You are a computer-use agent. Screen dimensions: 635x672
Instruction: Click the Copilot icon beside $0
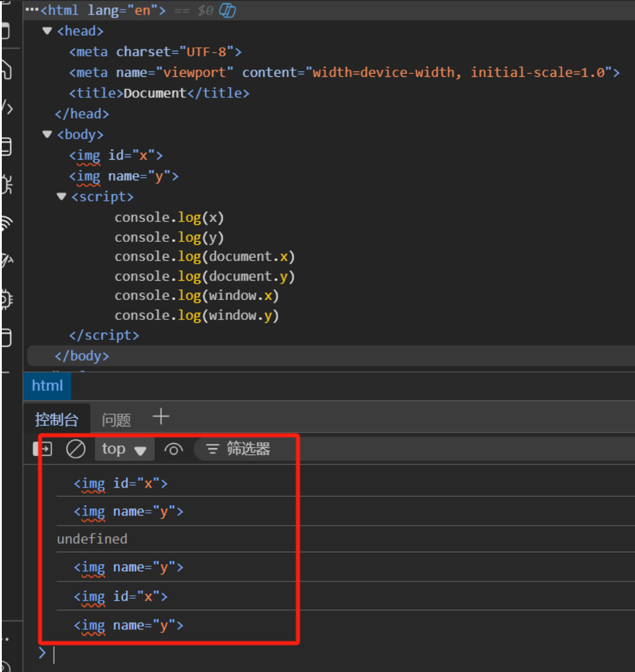pyautogui.click(x=227, y=10)
